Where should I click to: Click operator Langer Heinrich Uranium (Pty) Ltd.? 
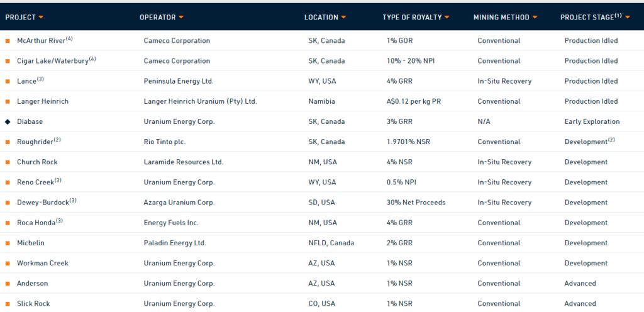(x=201, y=101)
